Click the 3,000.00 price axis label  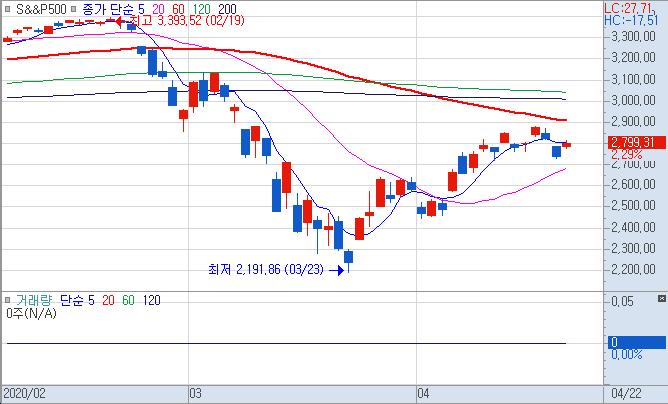633,100
